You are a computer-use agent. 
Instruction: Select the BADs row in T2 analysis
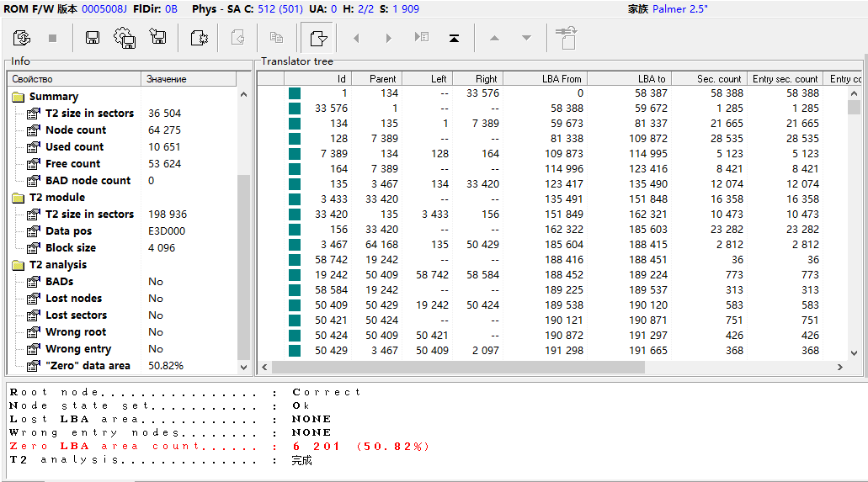pos(123,282)
